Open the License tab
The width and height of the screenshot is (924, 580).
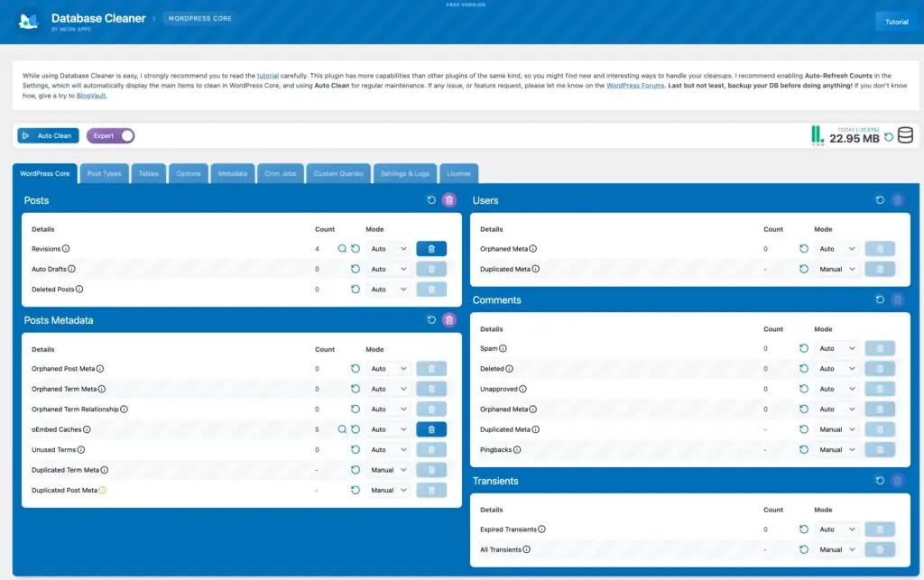click(458, 174)
